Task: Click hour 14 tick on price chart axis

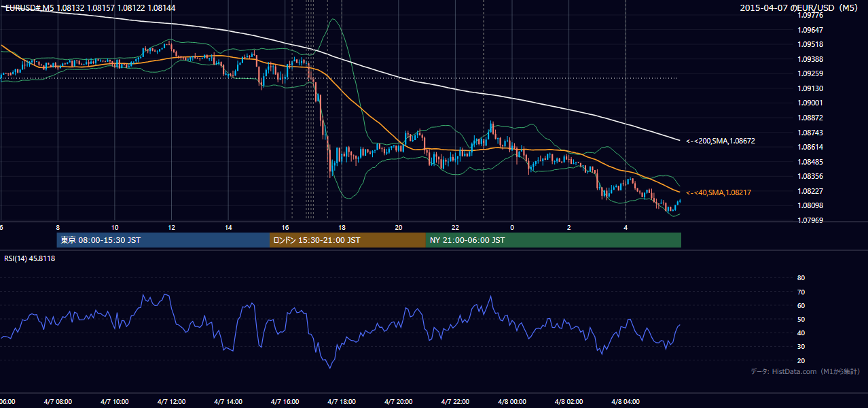Action: pyautogui.click(x=228, y=228)
